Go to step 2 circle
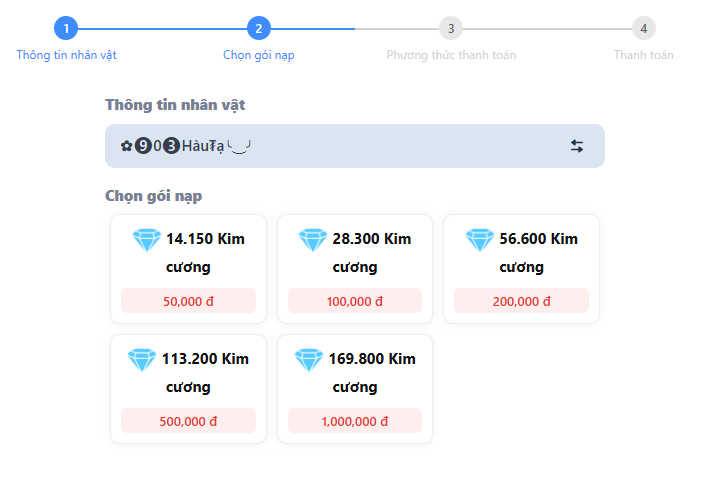 259,28
